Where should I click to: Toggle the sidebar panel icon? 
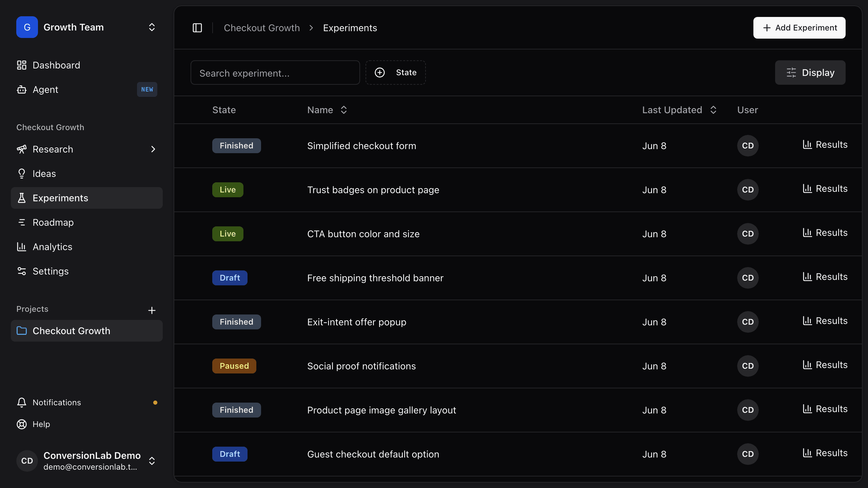(x=197, y=28)
